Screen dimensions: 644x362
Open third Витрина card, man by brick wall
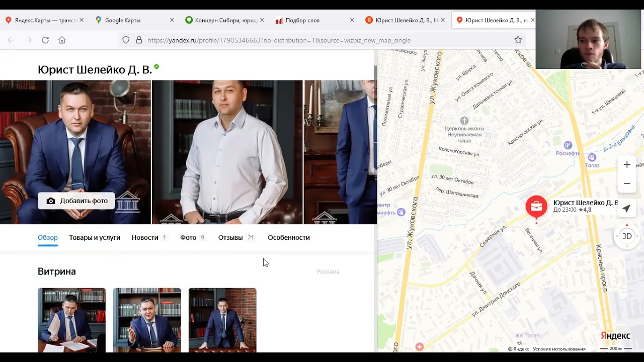(222, 320)
